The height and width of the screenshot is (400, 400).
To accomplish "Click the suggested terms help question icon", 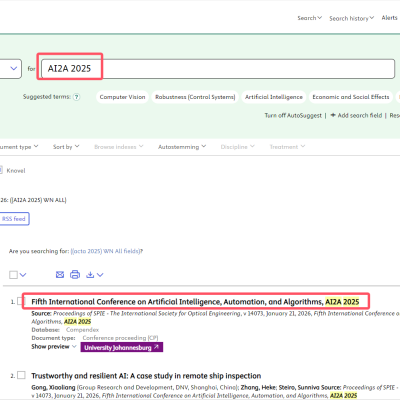I will 76,97.
